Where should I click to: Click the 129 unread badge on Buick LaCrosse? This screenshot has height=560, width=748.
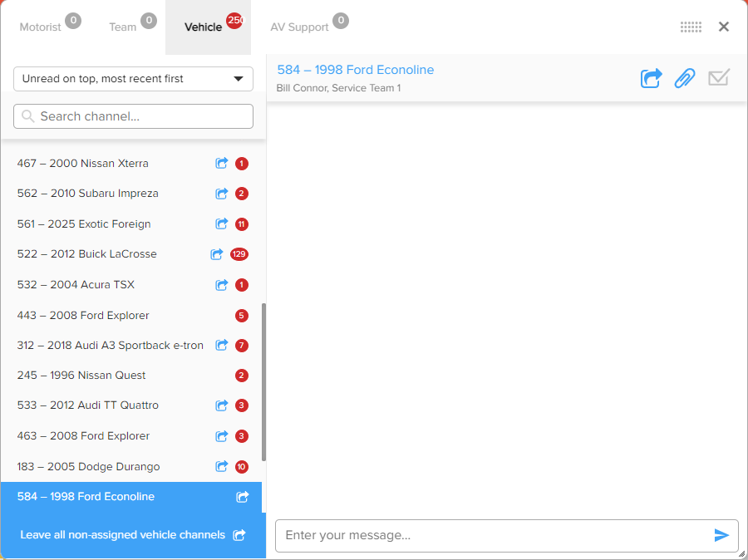point(239,254)
